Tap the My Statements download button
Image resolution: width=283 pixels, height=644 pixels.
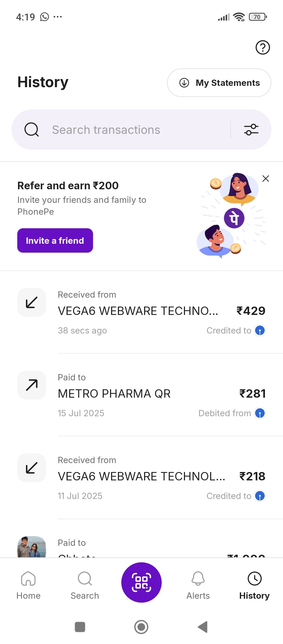click(x=219, y=83)
